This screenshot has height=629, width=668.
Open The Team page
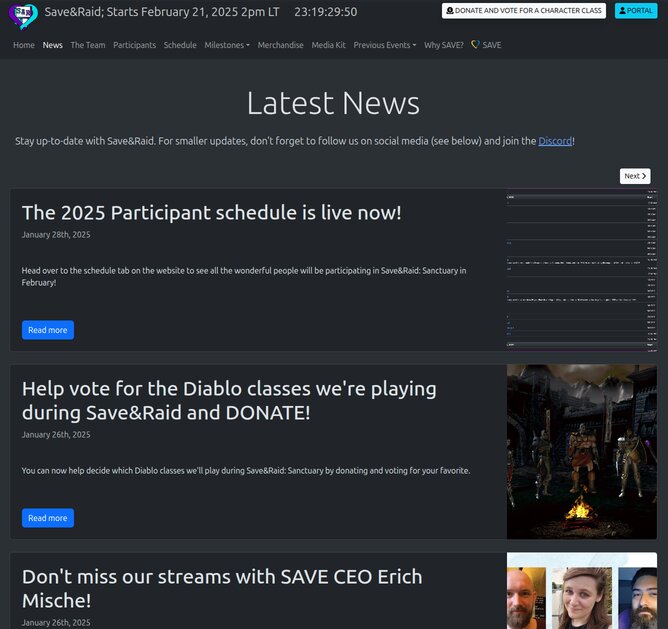point(87,45)
